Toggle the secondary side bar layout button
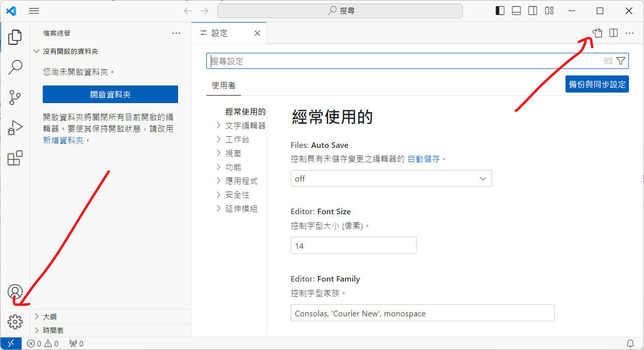 tap(533, 11)
